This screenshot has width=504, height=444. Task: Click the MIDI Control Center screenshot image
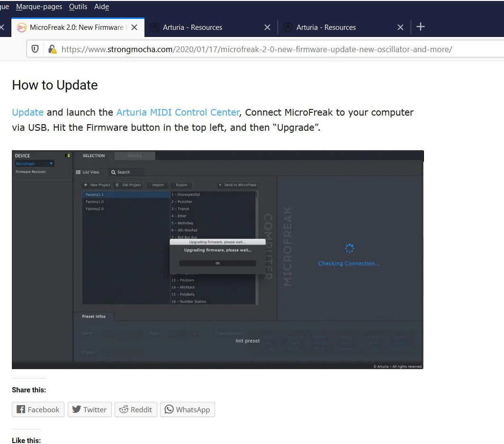pos(217,260)
